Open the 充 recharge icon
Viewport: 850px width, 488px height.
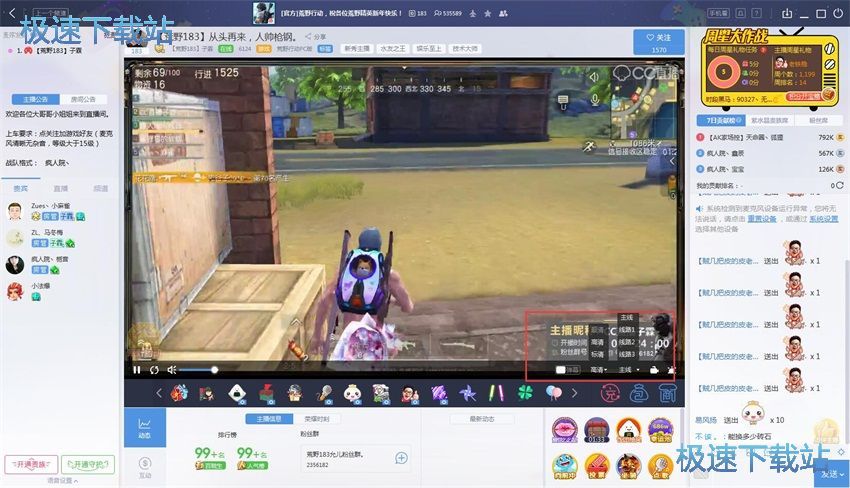pos(610,393)
